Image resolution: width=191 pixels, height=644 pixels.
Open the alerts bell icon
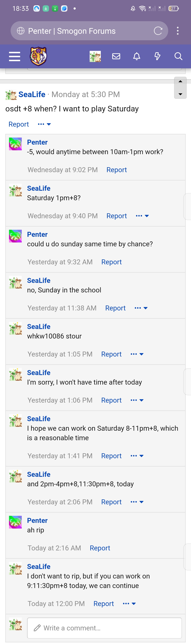(137, 56)
